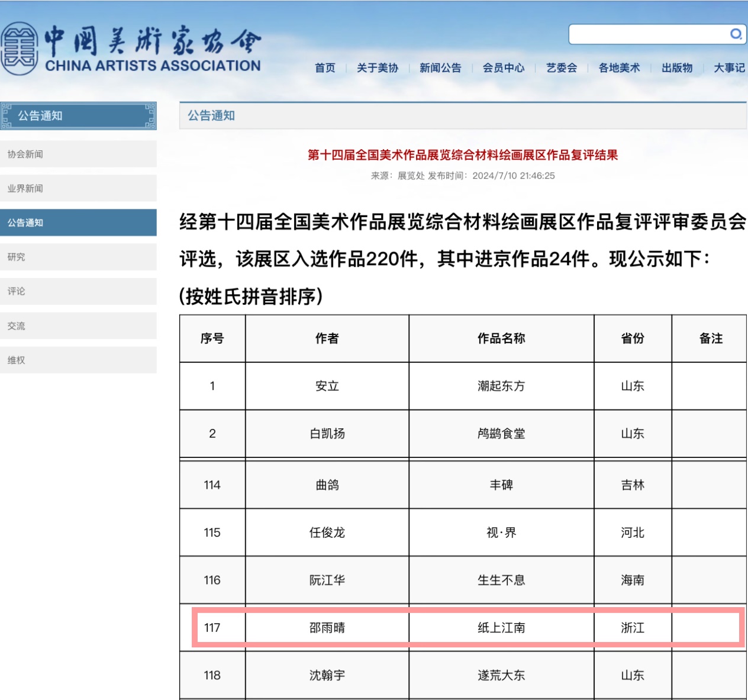Open 研究 section in the sidebar
748x700 pixels.
click(x=17, y=257)
